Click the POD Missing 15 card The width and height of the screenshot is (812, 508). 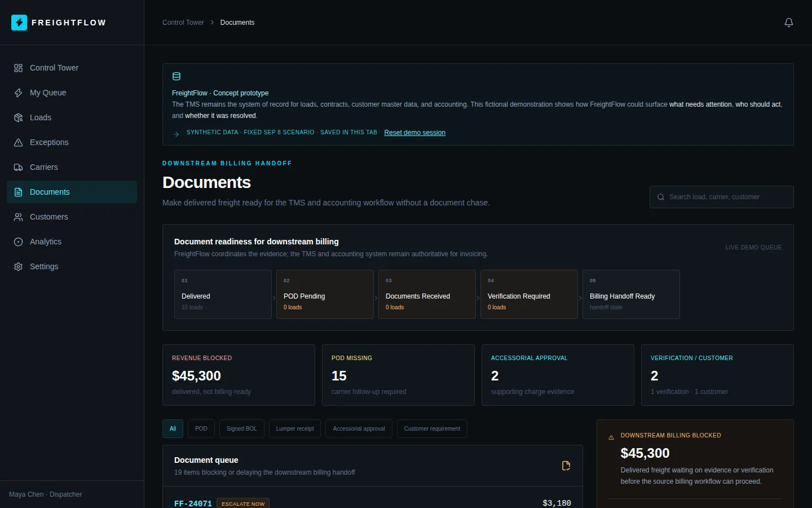[398, 375]
